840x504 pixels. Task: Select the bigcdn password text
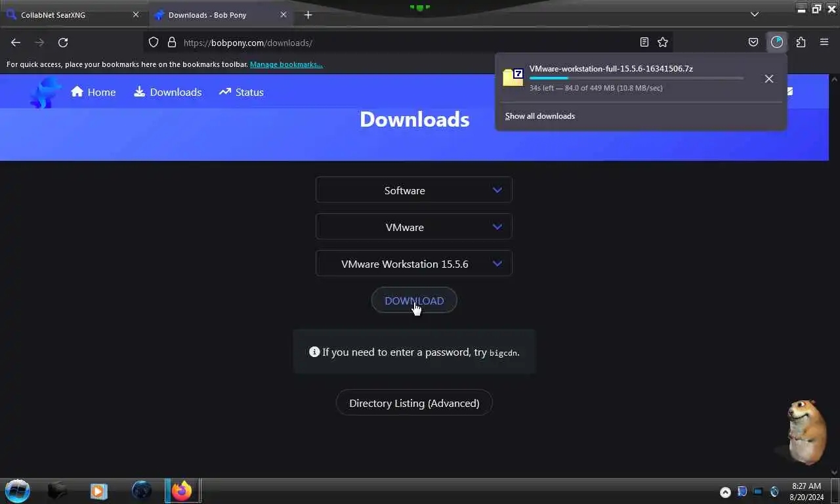[x=503, y=352]
